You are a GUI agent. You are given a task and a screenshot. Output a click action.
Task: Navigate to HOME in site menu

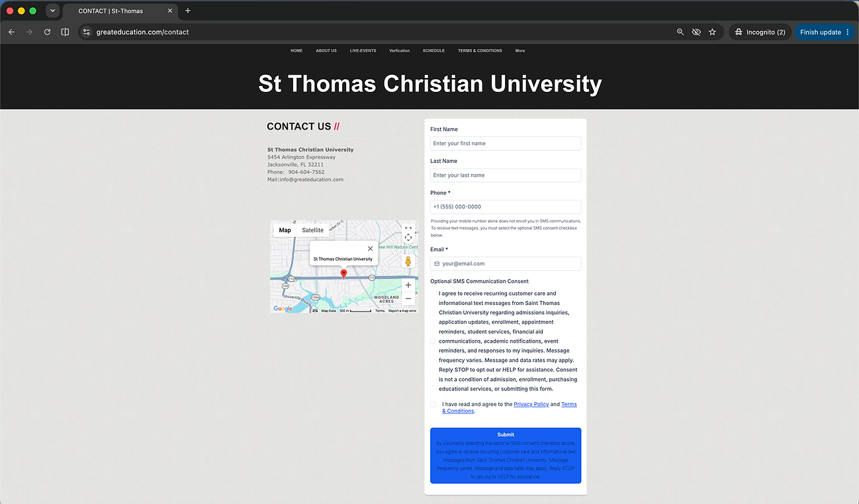[296, 51]
